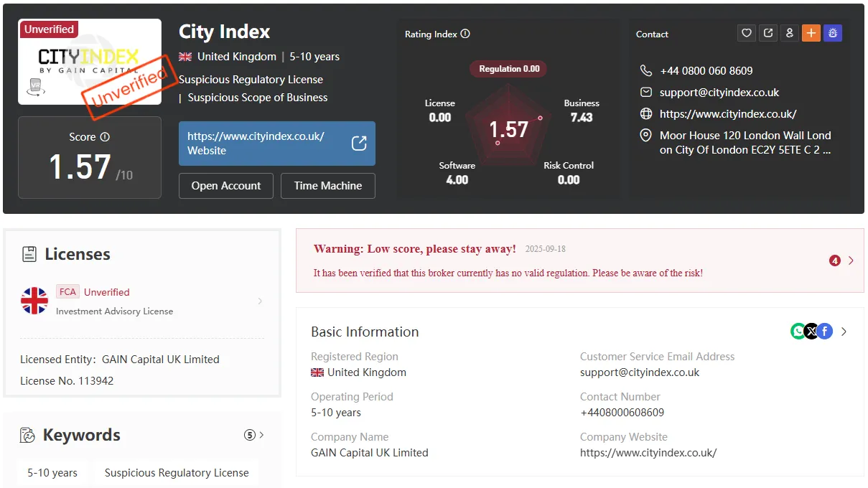This screenshot has height=488, width=868.
Task: Click the phone number in Contact panel
Action: pos(706,70)
